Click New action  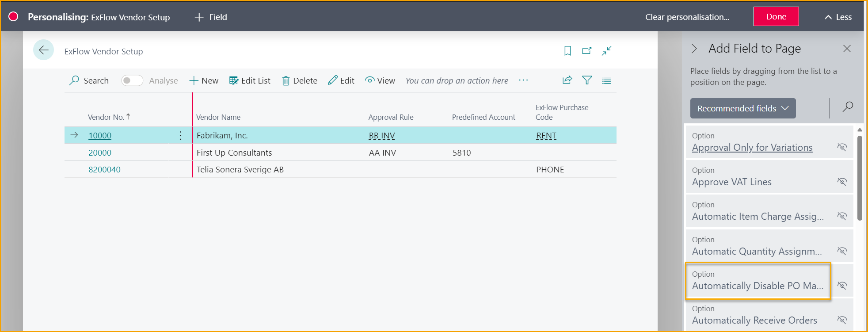point(204,80)
